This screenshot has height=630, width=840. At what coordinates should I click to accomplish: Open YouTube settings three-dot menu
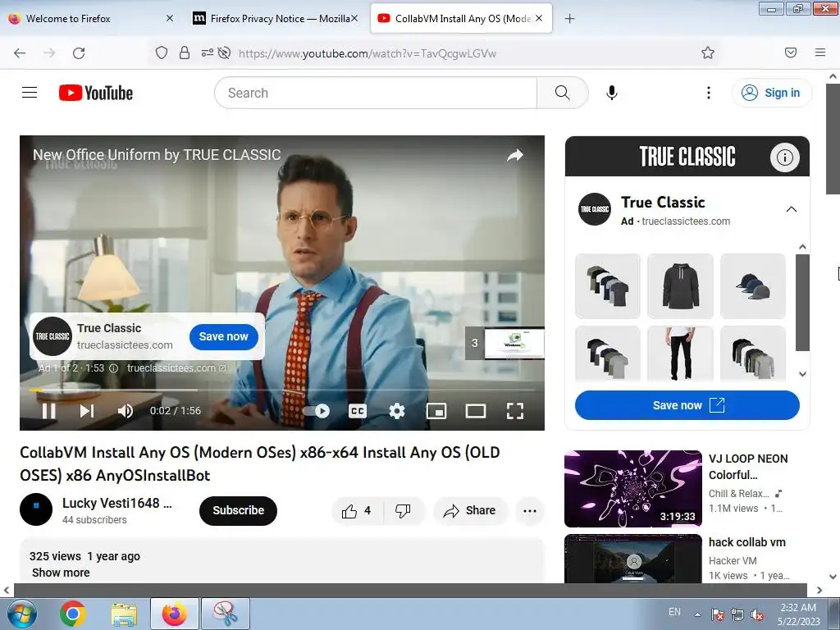(708, 93)
